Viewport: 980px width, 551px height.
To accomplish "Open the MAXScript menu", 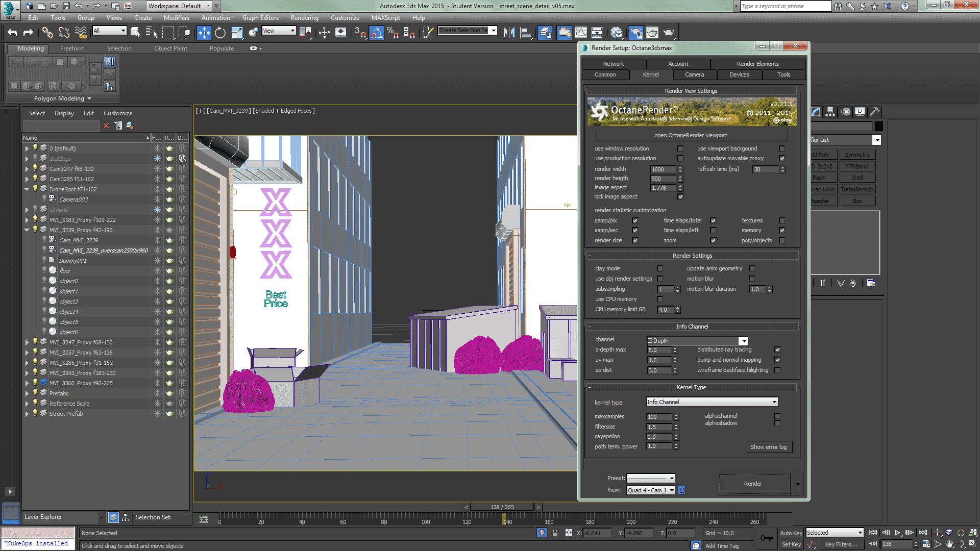I will [x=386, y=18].
